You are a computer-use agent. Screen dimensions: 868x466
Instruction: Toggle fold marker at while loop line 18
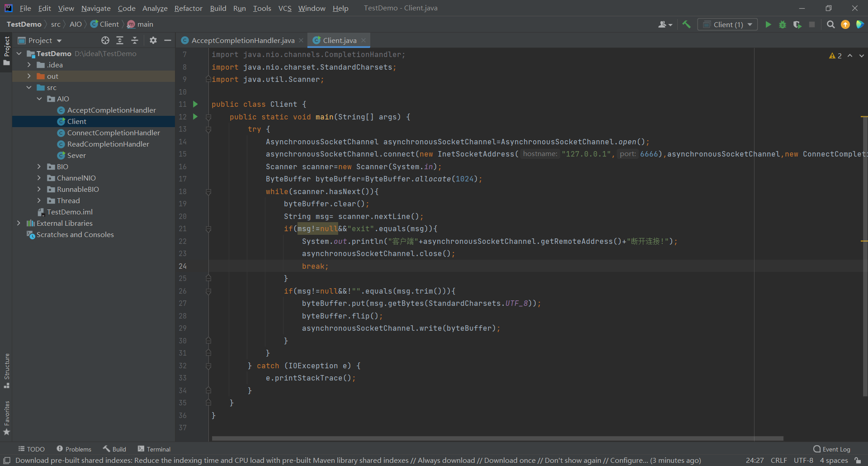pyautogui.click(x=208, y=192)
